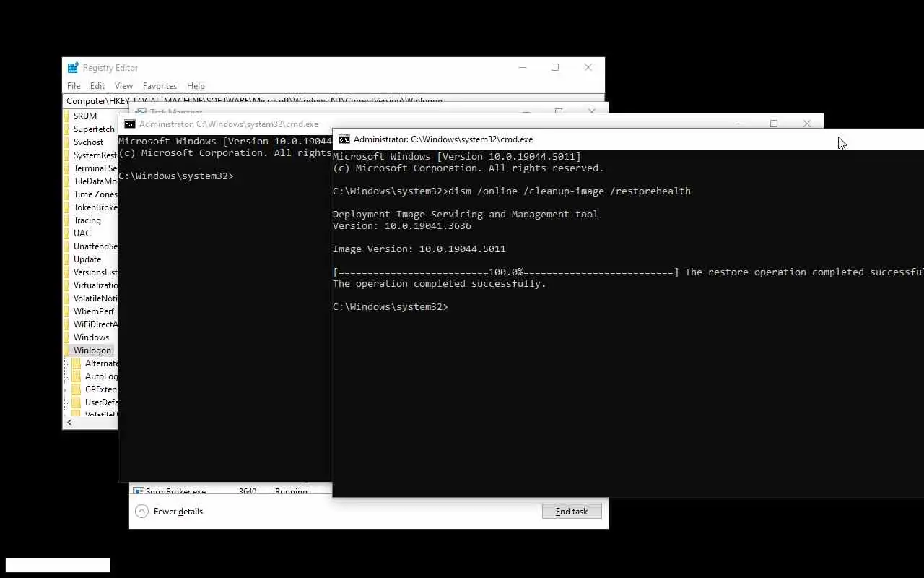
Task: Click the cmd icon of the back Command Prompt window
Action: coord(130,124)
